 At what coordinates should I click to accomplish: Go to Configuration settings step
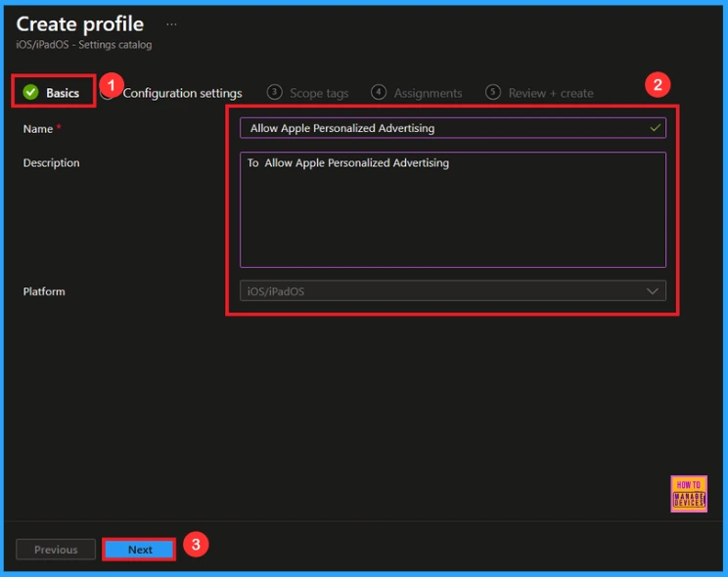click(x=182, y=93)
